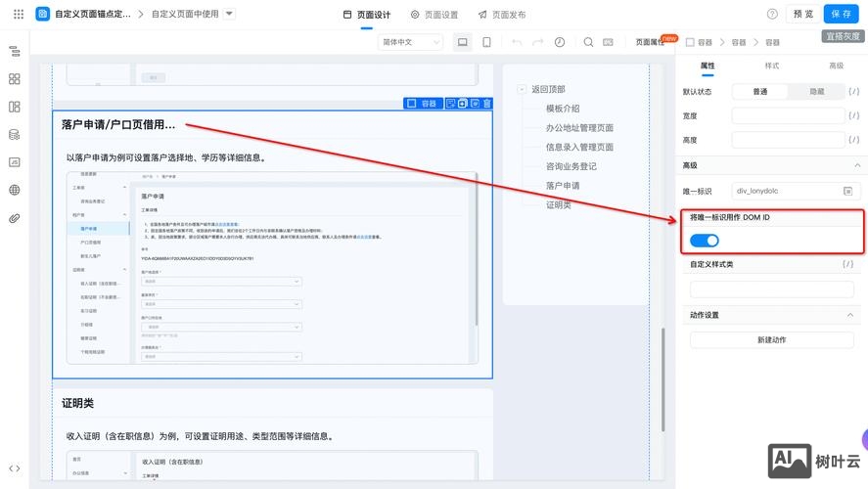Click the container edit icon on selection bar

pyautogui.click(x=450, y=104)
